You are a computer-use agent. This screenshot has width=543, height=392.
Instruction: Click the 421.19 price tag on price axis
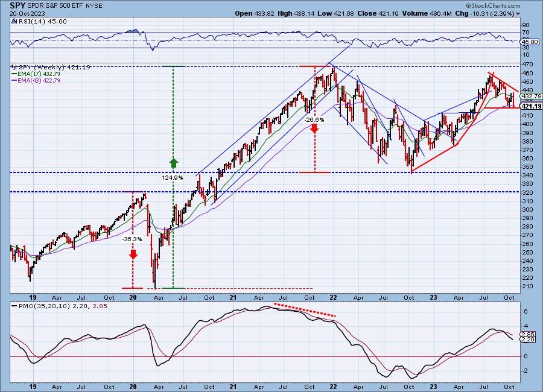pyautogui.click(x=531, y=106)
